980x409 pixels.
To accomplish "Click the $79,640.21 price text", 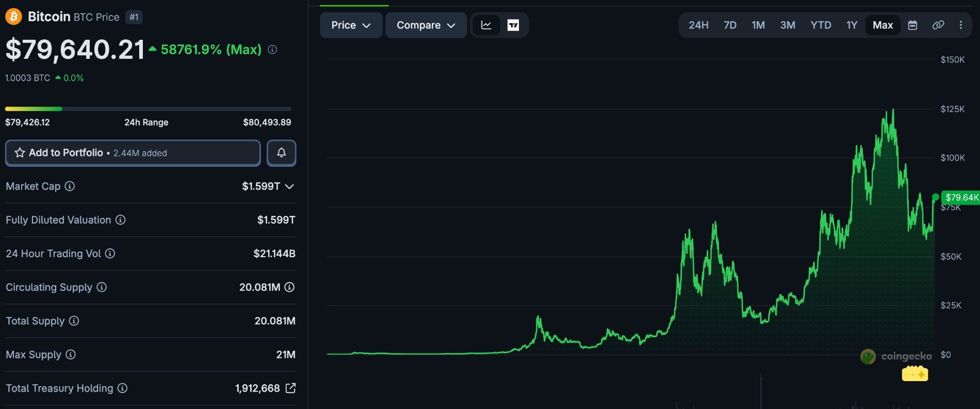I will [75, 50].
